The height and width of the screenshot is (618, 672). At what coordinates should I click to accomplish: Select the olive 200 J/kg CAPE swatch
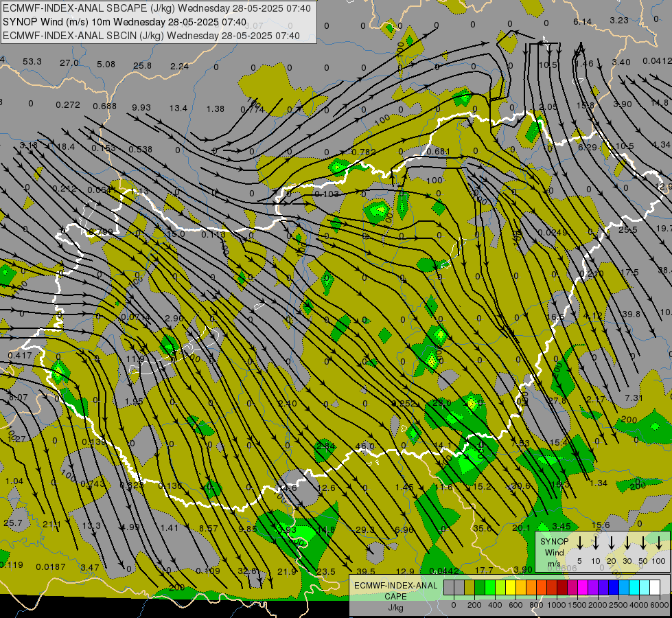[x=470, y=588]
